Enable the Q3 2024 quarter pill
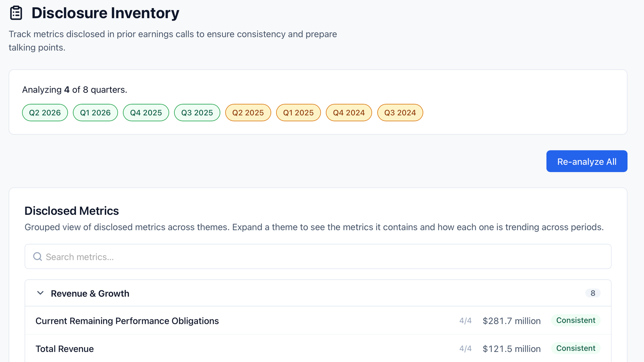The height and width of the screenshot is (362, 644). [x=400, y=113]
